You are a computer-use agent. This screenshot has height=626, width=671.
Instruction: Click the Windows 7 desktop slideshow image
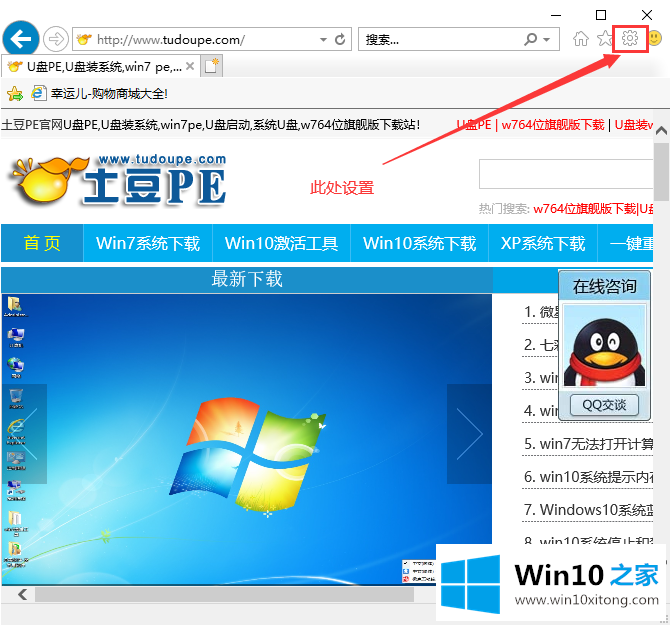[x=246, y=439]
